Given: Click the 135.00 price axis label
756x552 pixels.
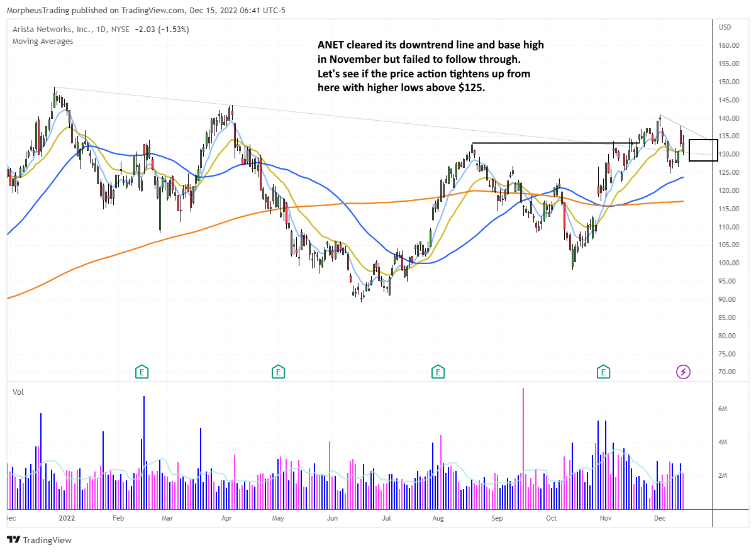Looking at the screenshot, I should tap(729, 136).
